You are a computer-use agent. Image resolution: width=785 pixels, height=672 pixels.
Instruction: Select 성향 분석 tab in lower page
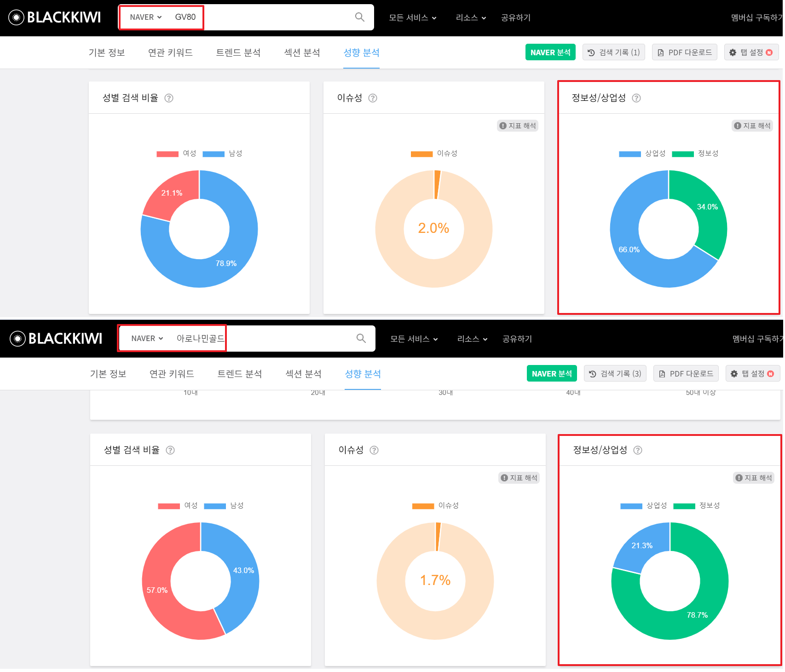363,374
